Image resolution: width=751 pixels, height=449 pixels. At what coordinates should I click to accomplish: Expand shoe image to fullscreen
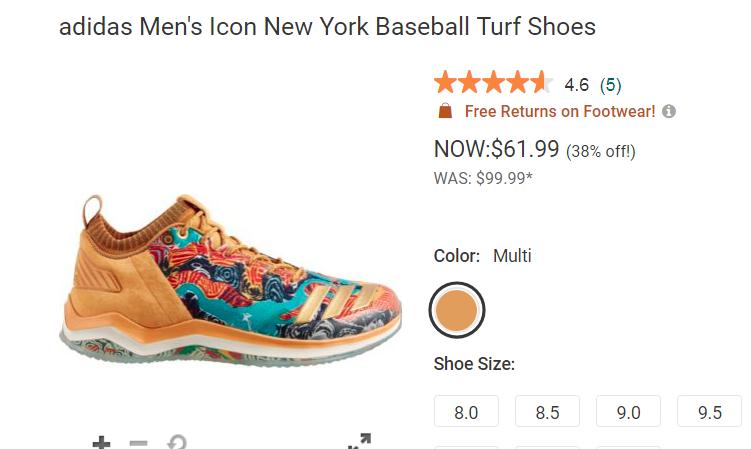(359, 442)
